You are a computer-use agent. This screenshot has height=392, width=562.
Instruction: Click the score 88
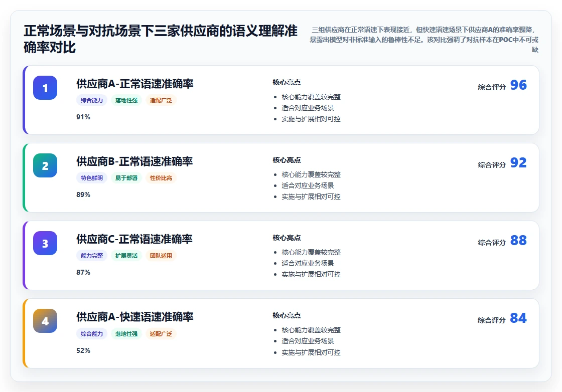click(518, 240)
